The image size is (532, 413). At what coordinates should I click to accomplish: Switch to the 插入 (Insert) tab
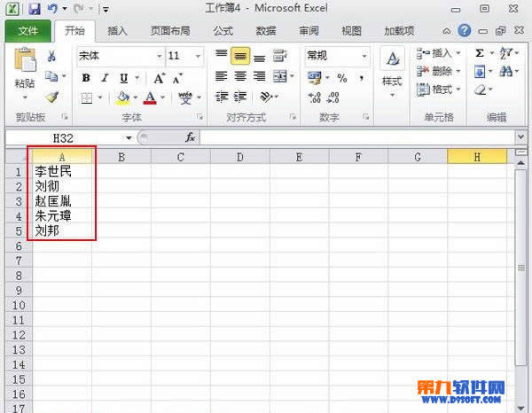(117, 31)
